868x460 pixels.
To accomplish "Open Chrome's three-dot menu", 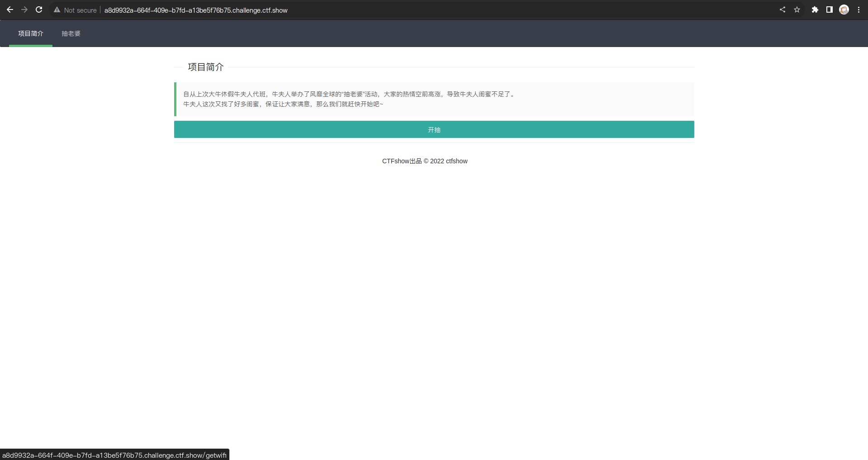I will 859,9.
